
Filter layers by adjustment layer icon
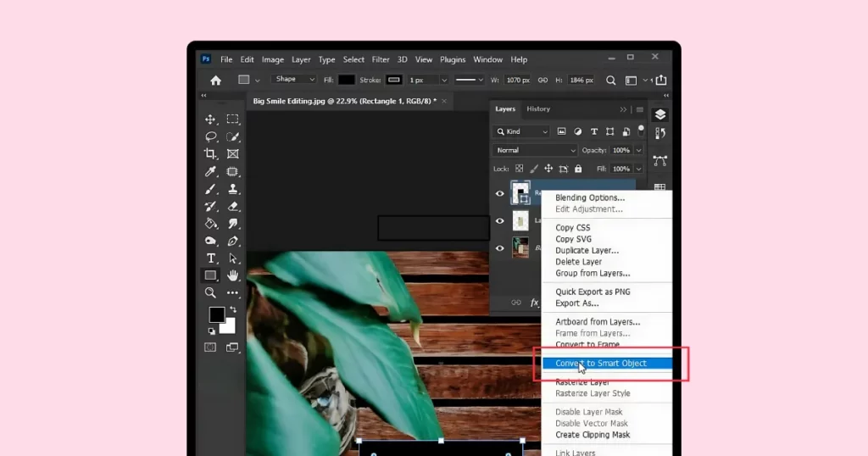577,131
